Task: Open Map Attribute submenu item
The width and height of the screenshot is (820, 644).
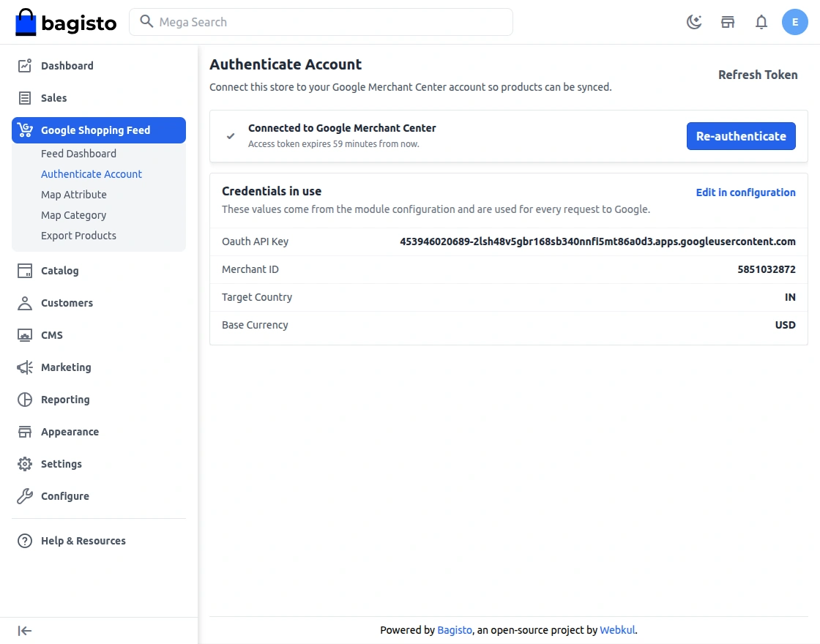Action: click(74, 195)
